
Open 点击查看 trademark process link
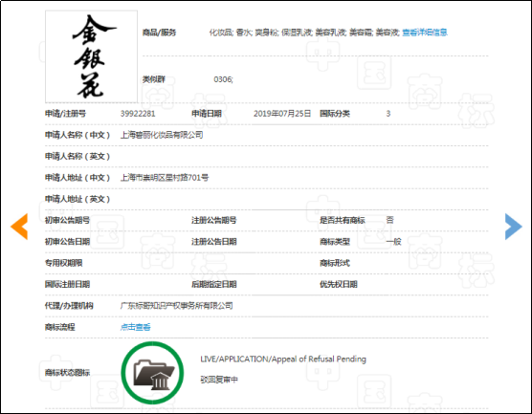pyautogui.click(x=135, y=327)
